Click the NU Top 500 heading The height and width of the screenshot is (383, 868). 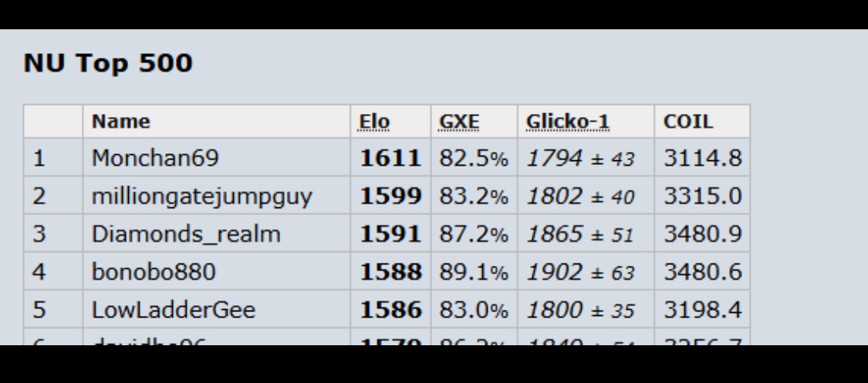pos(108,64)
